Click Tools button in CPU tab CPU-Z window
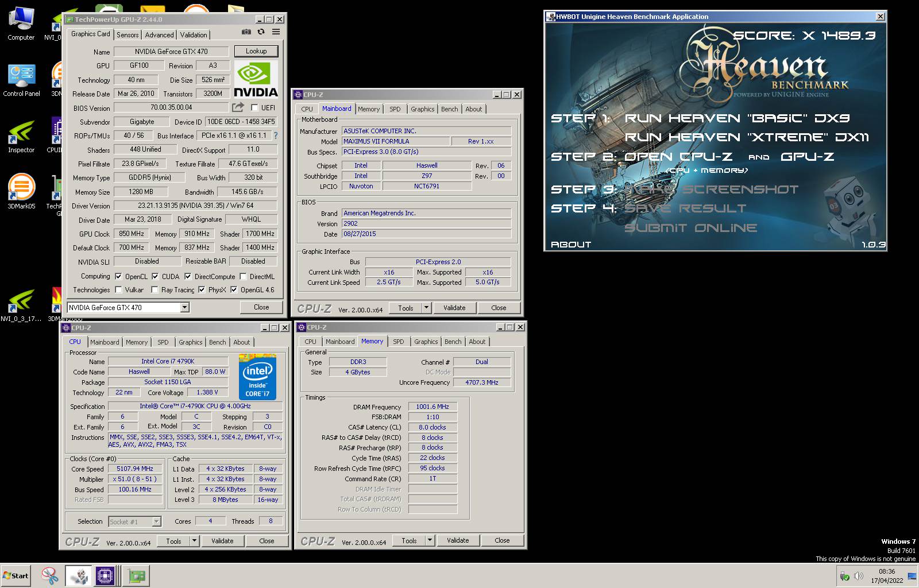The width and height of the screenshot is (919, 588). pos(173,541)
